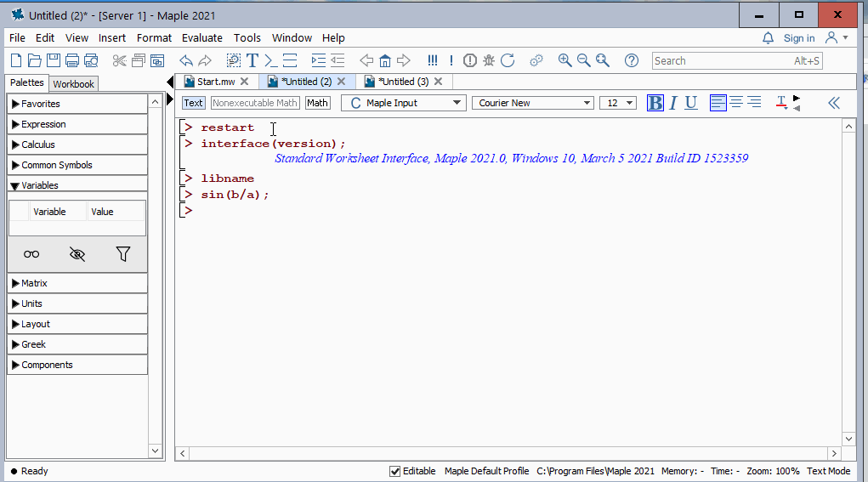Open the Maple Input style dropdown
This screenshot has width=868, height=482.
click(402, 103)
